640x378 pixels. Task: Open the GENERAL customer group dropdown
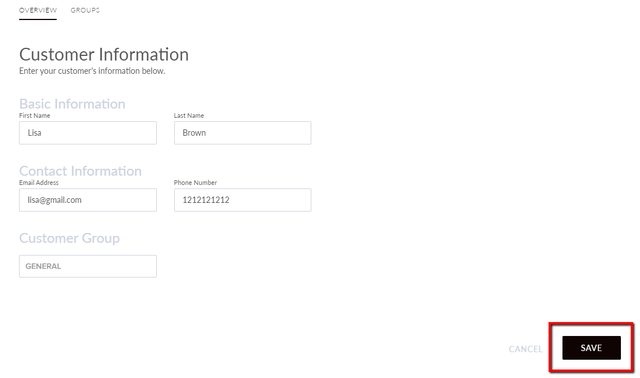coord(88,266)
